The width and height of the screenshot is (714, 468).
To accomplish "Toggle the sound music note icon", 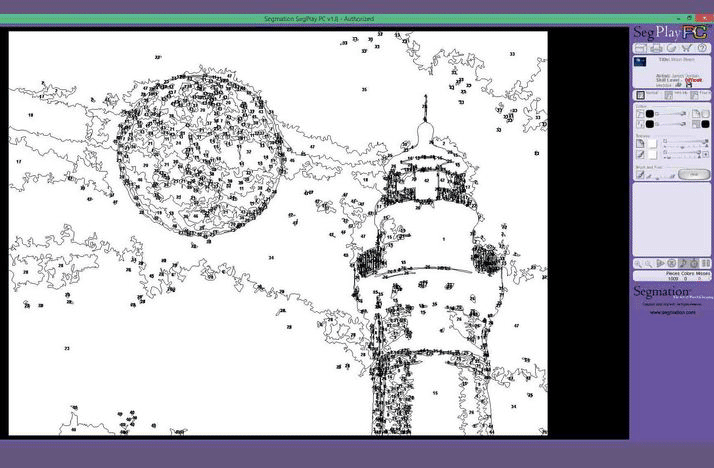I will pos(681,263).
